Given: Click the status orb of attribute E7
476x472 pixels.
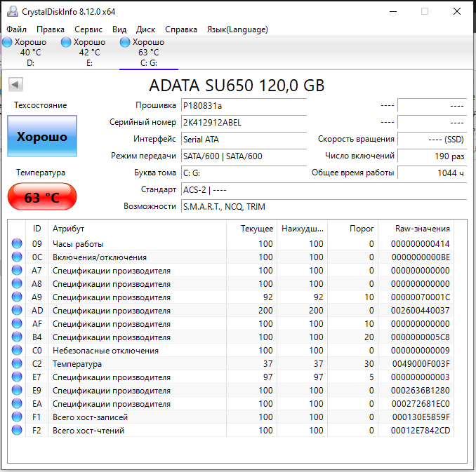Looking at the screenshot, I should click(17, 377).
